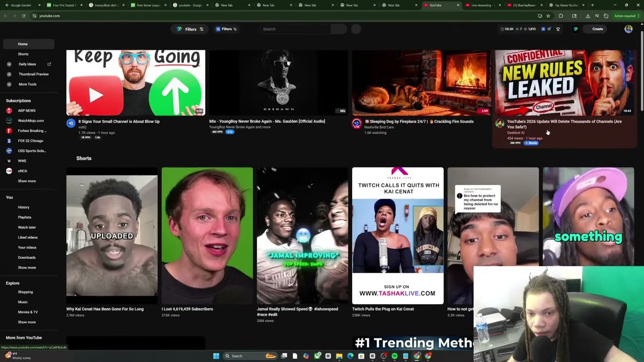
Task: Click the Daily Ideas external link icon
Action: pos(49,64)
